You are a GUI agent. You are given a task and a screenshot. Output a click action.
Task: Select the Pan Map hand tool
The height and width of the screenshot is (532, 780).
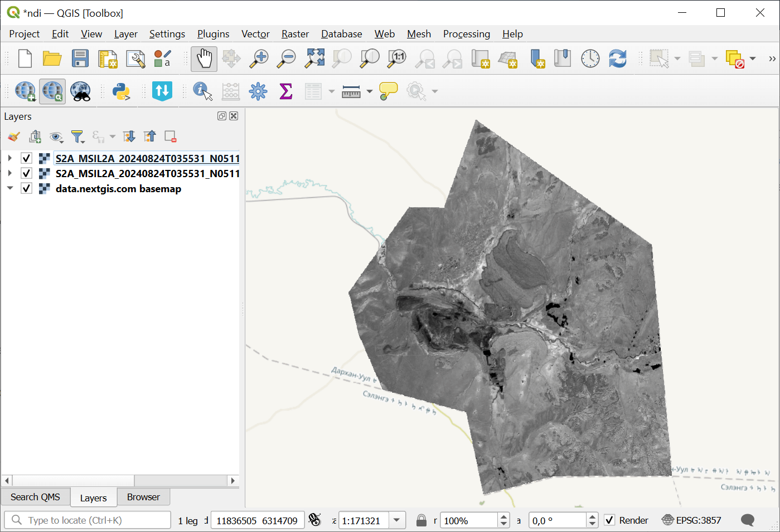tap(204, 58)
